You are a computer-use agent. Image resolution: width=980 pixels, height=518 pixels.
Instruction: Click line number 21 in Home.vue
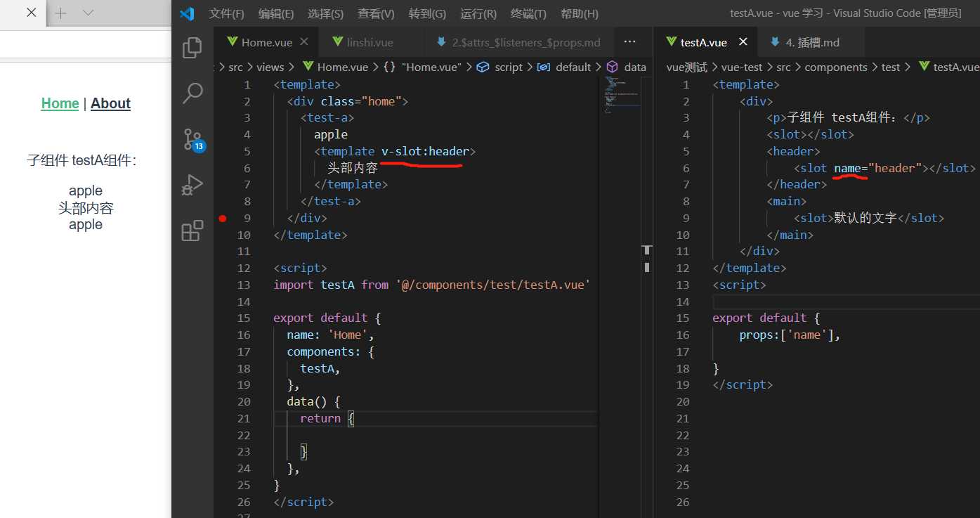pos(243,418)
